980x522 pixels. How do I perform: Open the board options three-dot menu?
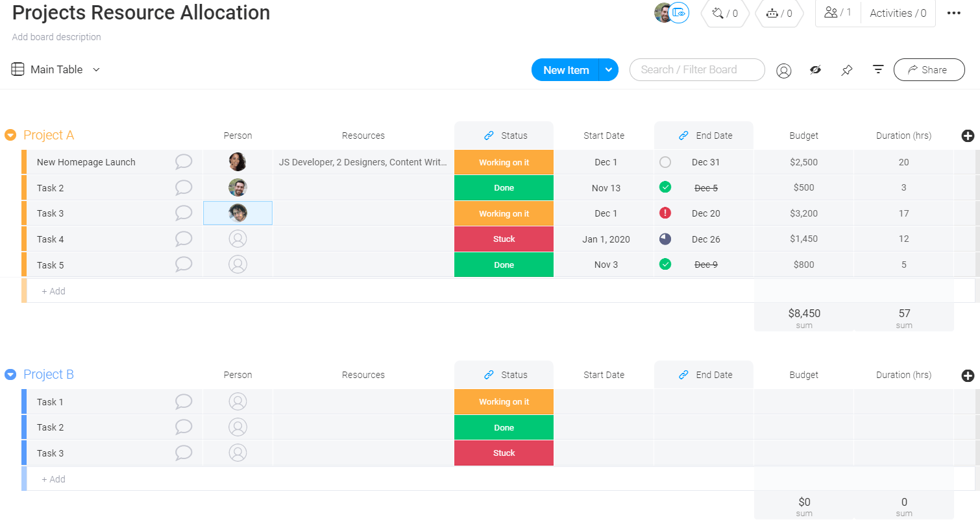tap(954, 13)
